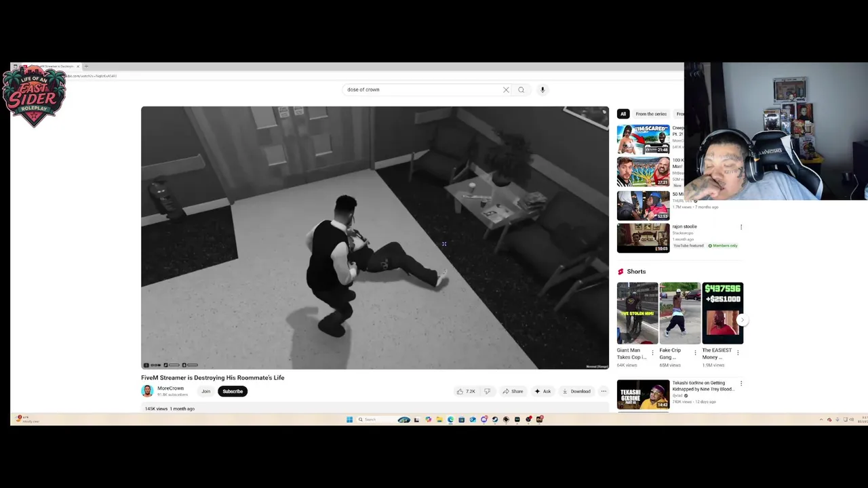
Task: Click Tekashi 6ix9ine on Getting Kidnapped title
Action: point(703,386)
